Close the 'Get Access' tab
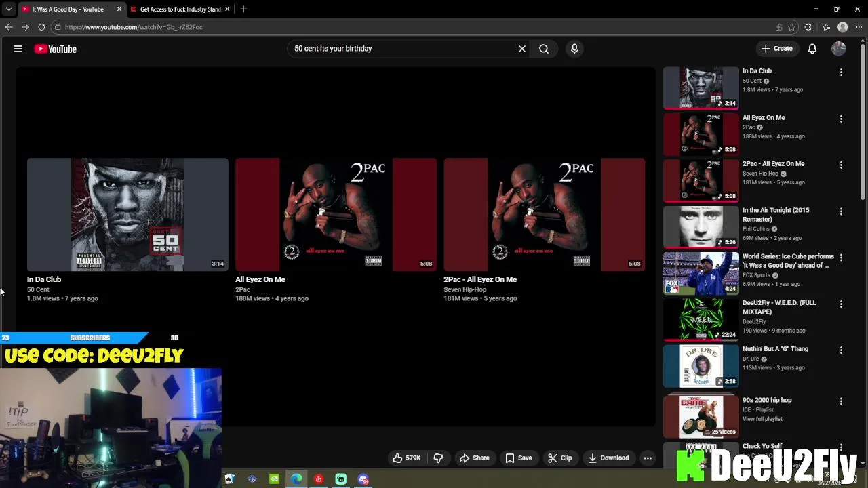 pyautogui.click(x=227, y=9)
